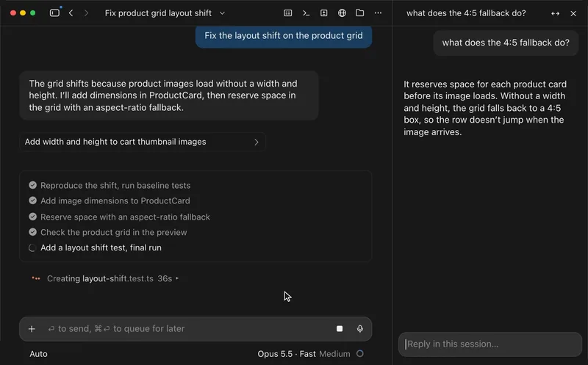Open the Auto mode selector
Screen dimensions: 588x365
[x=39, y=354]
